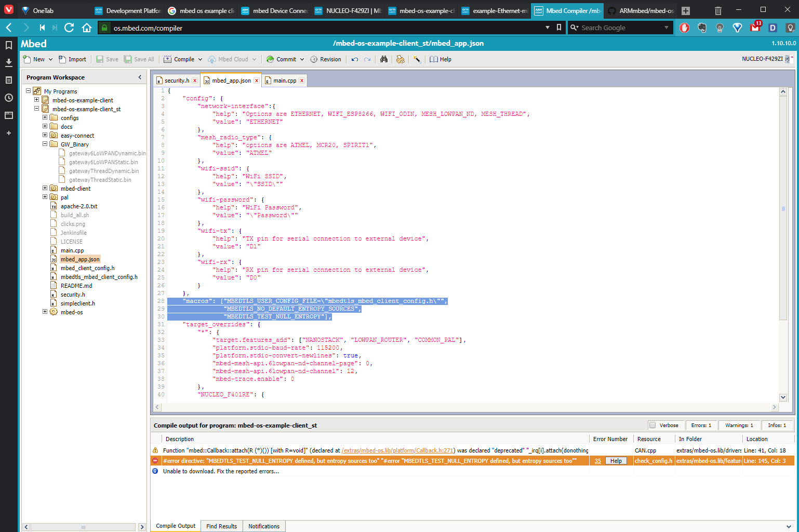Close the security.h editor tab
Image resolution: width=799 pixels, height=532 pixels.
coord(195,81)
